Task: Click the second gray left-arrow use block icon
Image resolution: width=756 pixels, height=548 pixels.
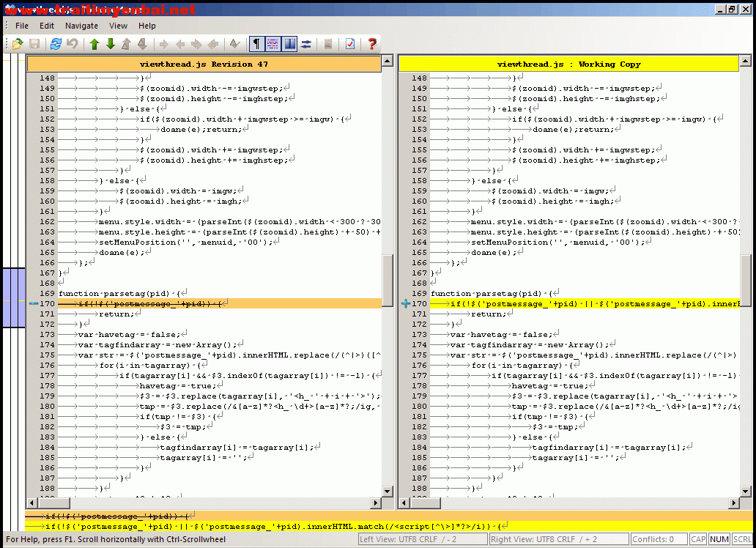Action: (x=212, y=44)
